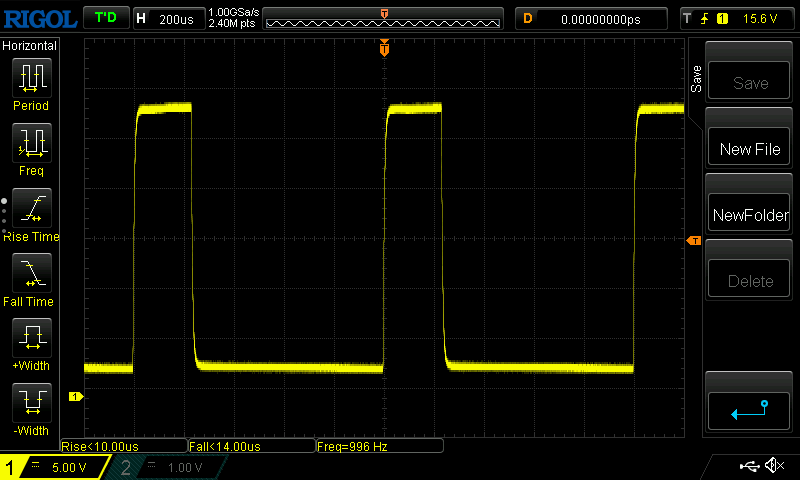Open the trigger level 15.6 V setting

736,19
